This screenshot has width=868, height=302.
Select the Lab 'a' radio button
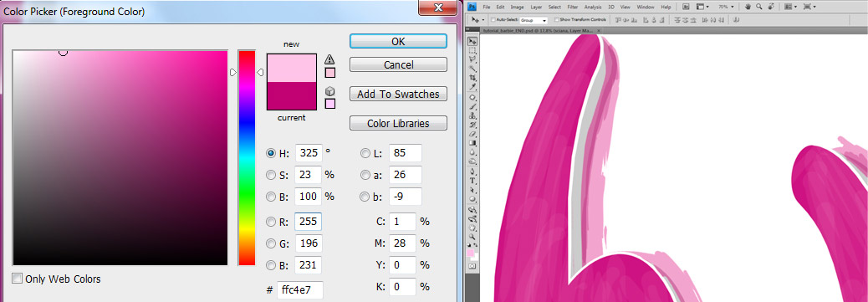click(365, 175)
